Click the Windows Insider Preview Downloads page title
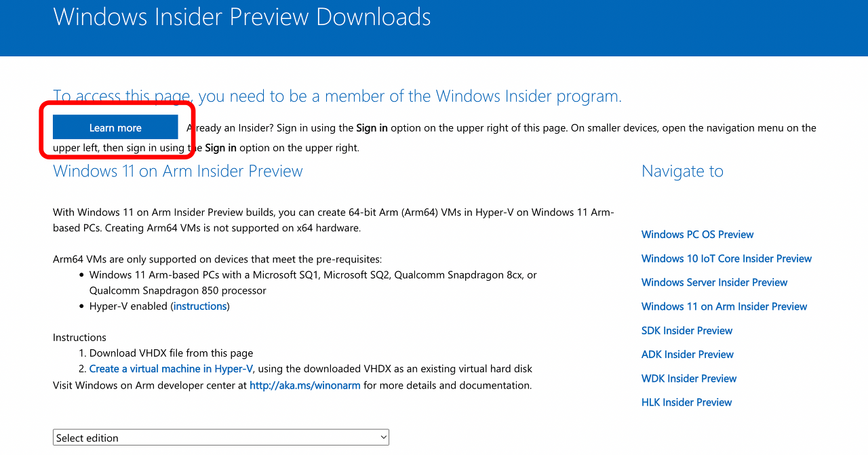Viewport: 868px width, 455px height. [241, 16]
